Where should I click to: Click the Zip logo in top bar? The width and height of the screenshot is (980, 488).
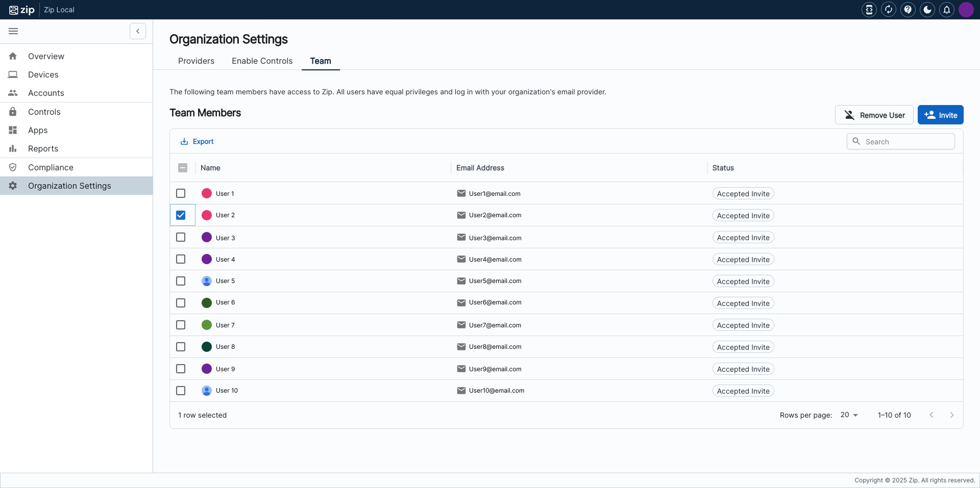click(22, 10)
